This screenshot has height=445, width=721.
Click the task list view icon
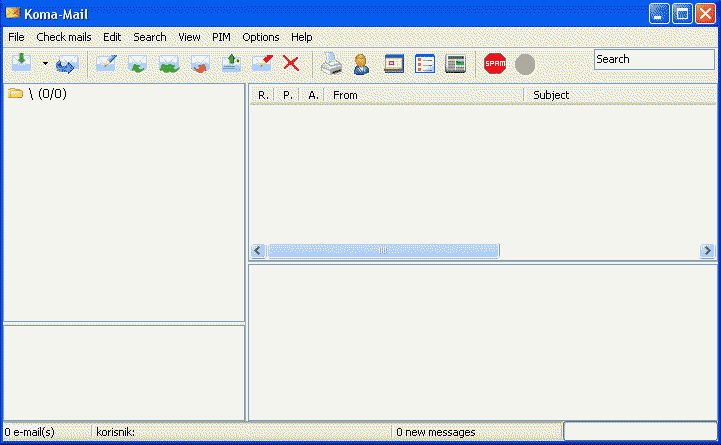point(425,64)
